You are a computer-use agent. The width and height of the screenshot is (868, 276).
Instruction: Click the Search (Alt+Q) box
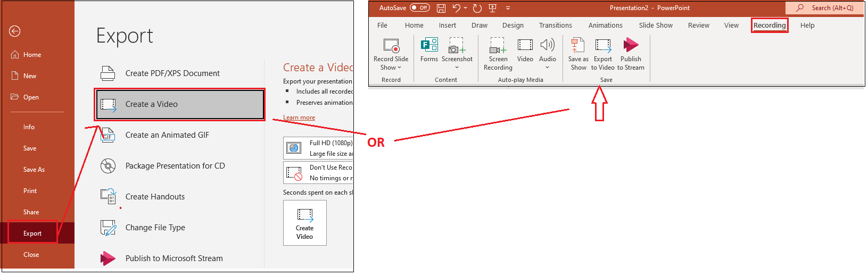(824, 8)
